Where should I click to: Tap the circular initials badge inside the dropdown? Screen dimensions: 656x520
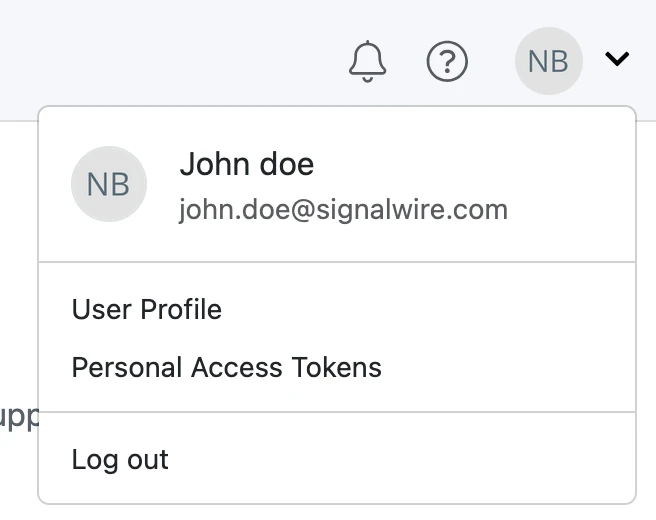click(x=108, y=184)
